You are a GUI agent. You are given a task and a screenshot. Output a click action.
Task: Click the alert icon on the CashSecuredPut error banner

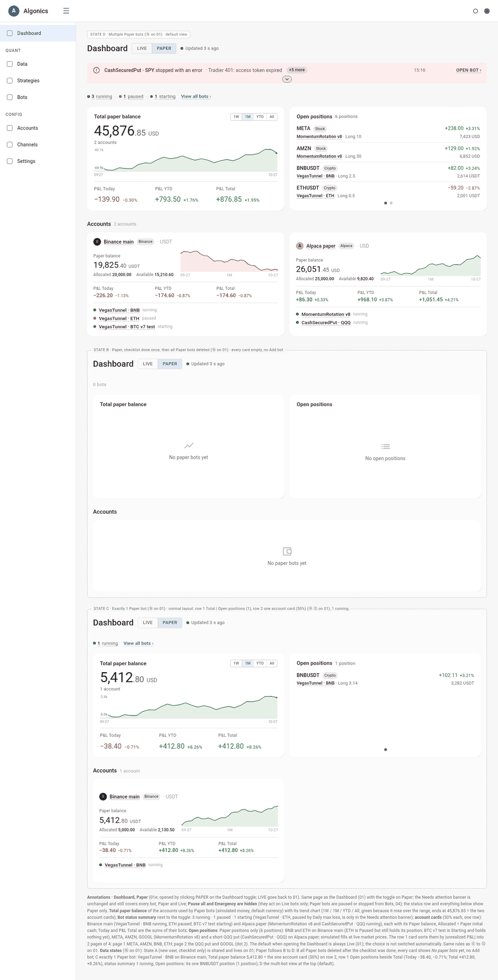pos(97,70)
